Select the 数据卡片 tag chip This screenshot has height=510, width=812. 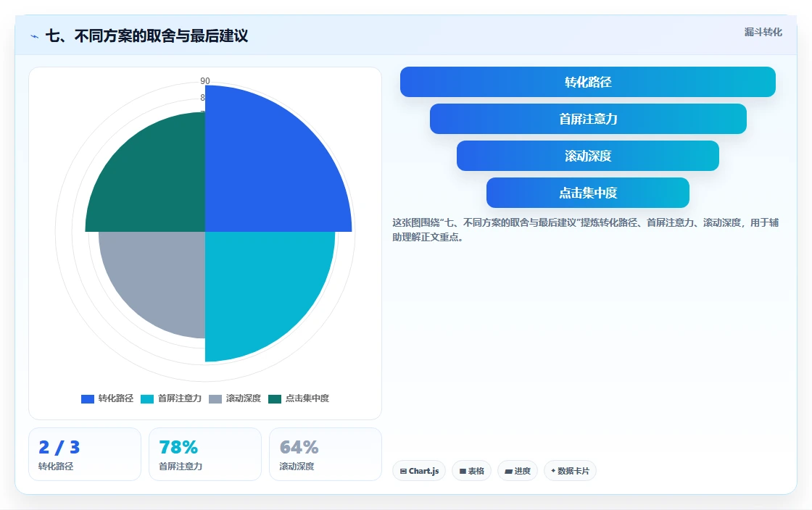coord(570,471)
